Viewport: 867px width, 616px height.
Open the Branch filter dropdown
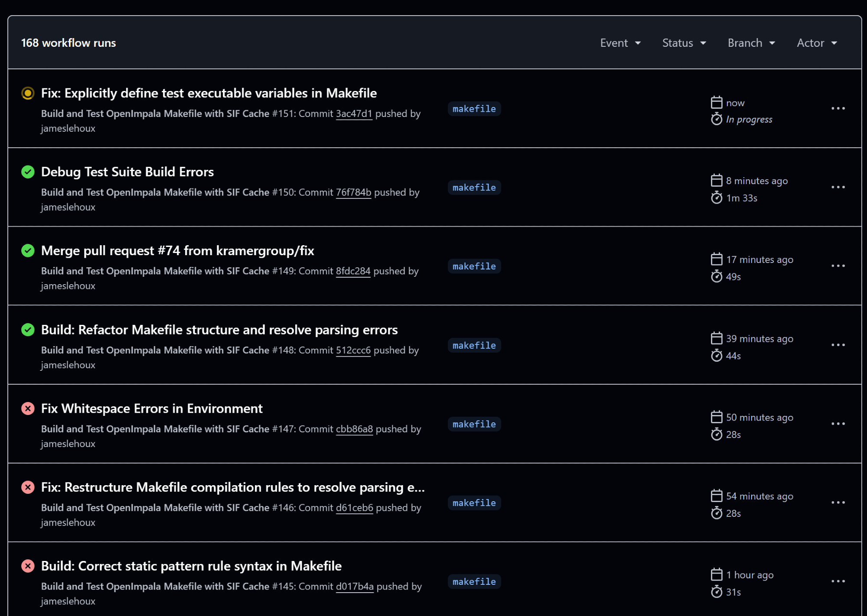click(x=751, y=43)
